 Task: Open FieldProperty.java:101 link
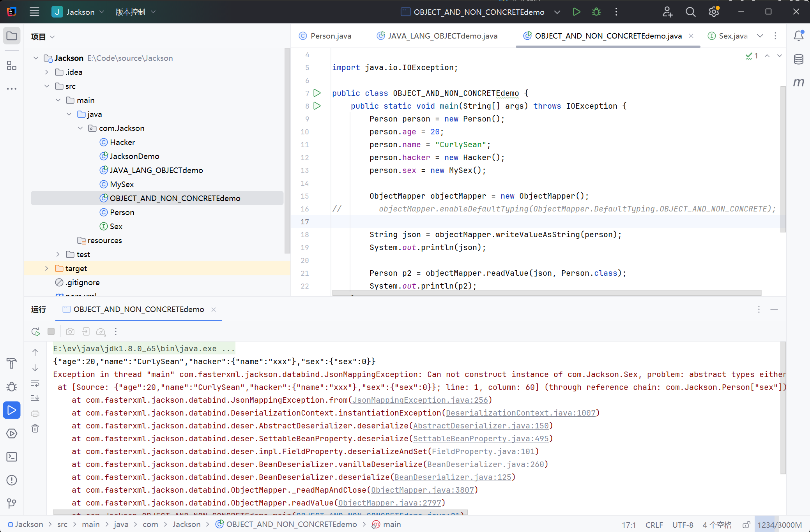[x=483, y=451]
